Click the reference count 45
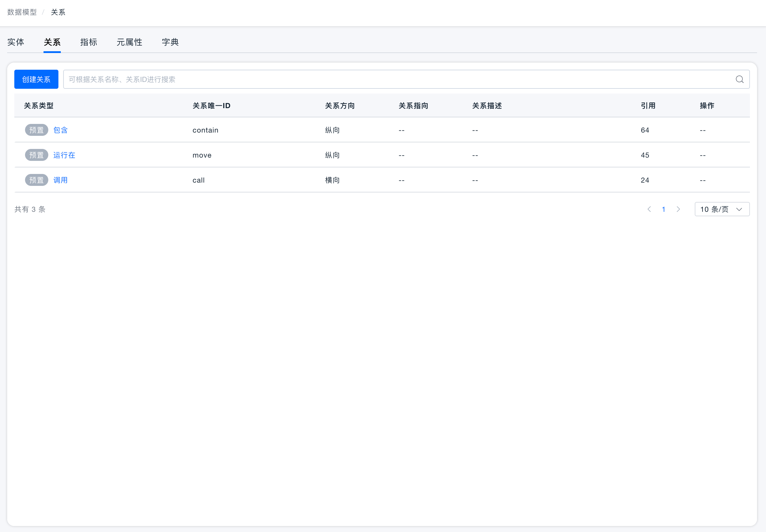Viewport: 766px width, 532px height. (645, 155)
